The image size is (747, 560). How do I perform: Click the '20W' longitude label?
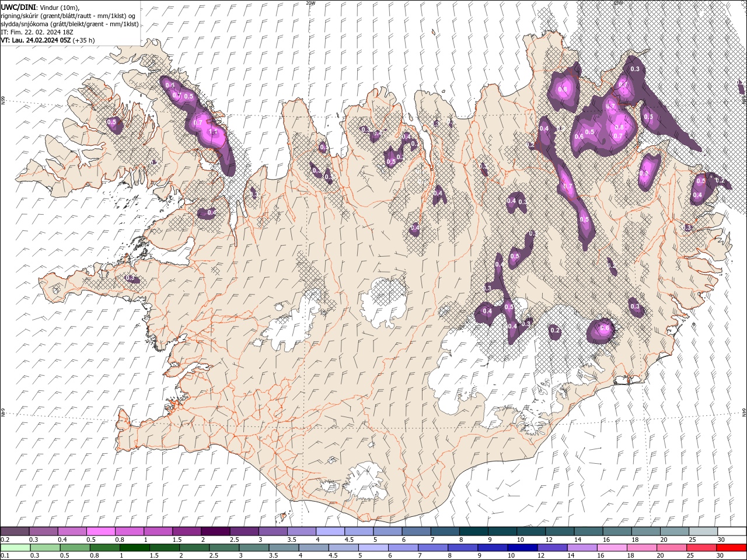(x=310, y=3)
